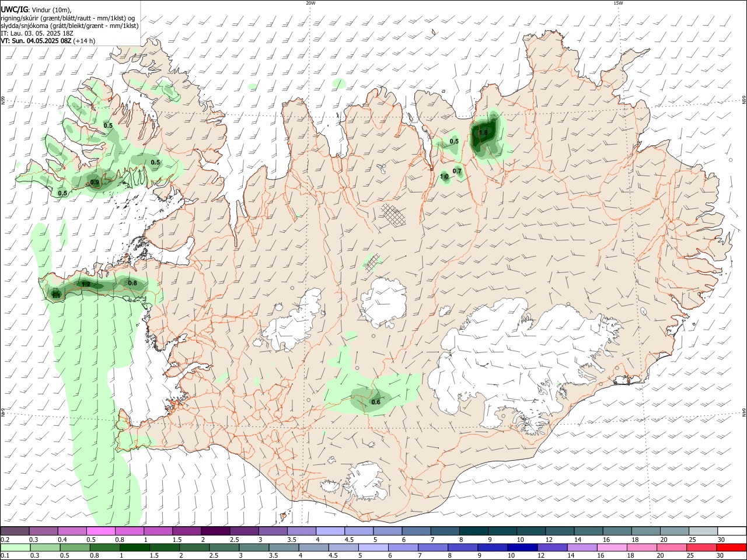The height and width of the screenshot is (560, 747).
Task: Click the 0.6 precipitation value in the south
Action: click(x=376, y=402)
